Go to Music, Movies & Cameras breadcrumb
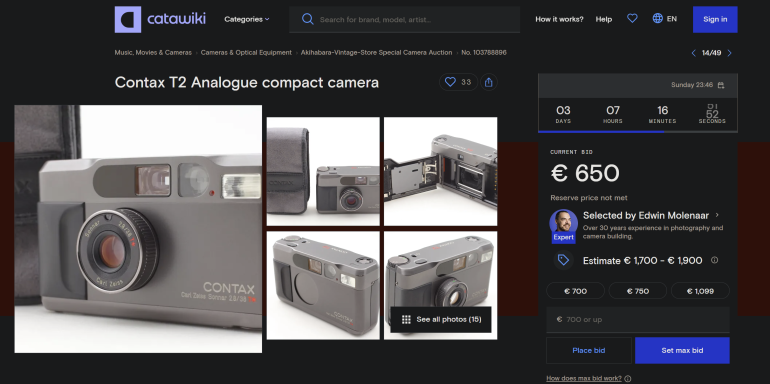 [153, 53]
